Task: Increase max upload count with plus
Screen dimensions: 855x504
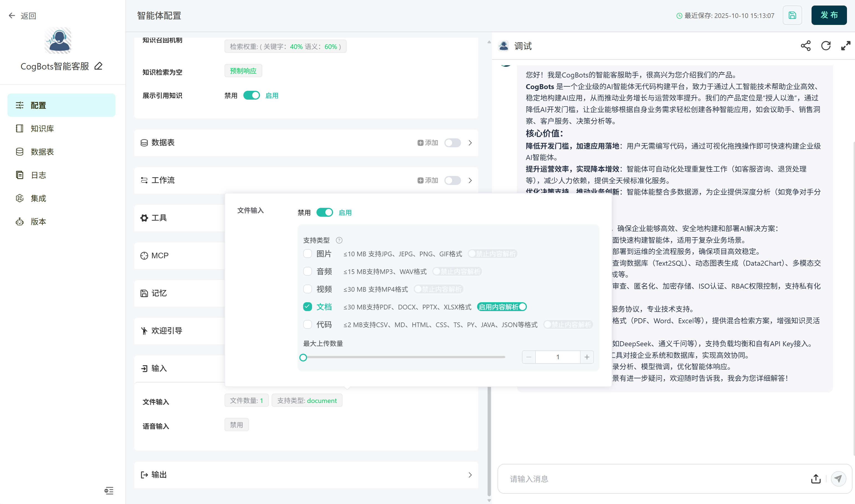Action: (x=587, y=357)
